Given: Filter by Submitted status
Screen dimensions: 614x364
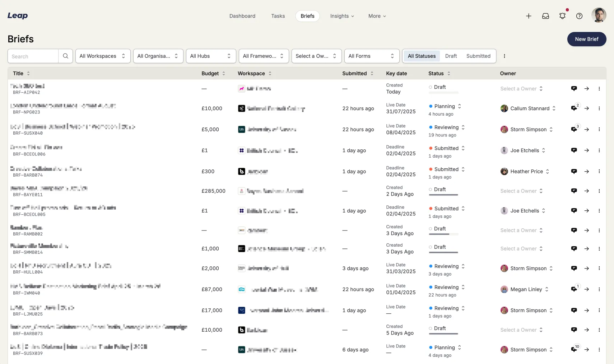Looking at the screenshot, I should [478, 56].
